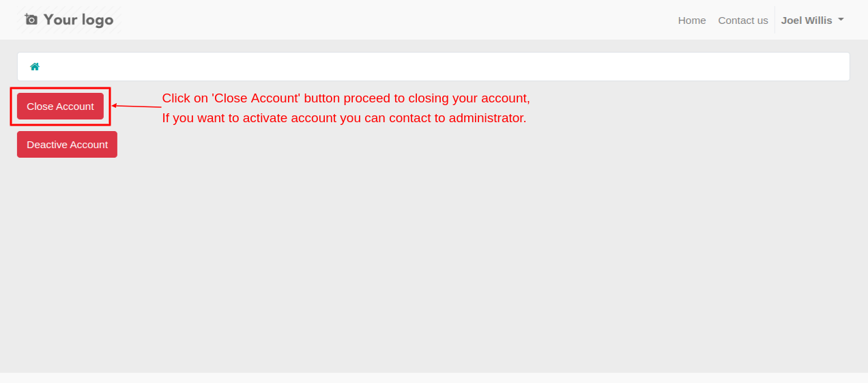Click the red highlight border around Close Account
The height and width of the screenshot is (383, 868).
60,88
